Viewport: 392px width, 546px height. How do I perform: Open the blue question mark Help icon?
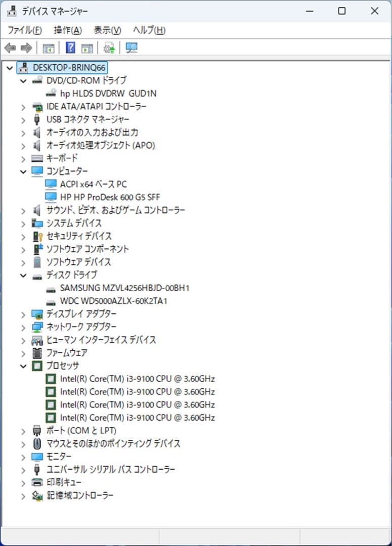click(70, 48)
